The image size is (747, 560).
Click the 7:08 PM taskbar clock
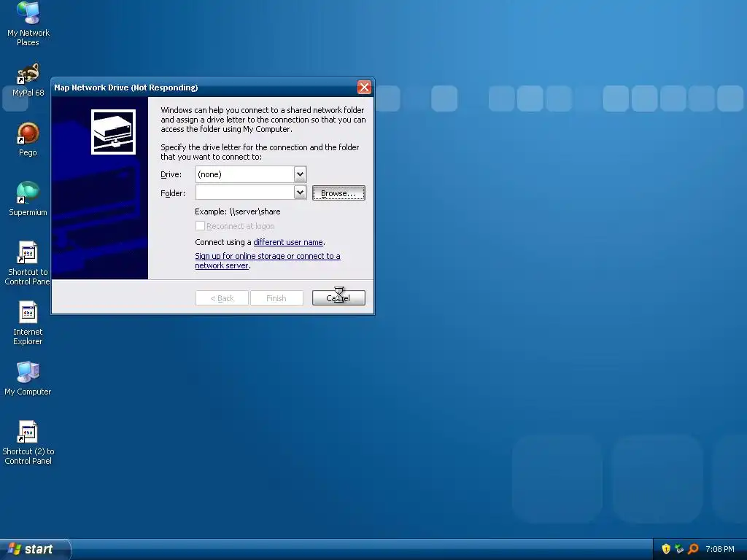(720, 549)
